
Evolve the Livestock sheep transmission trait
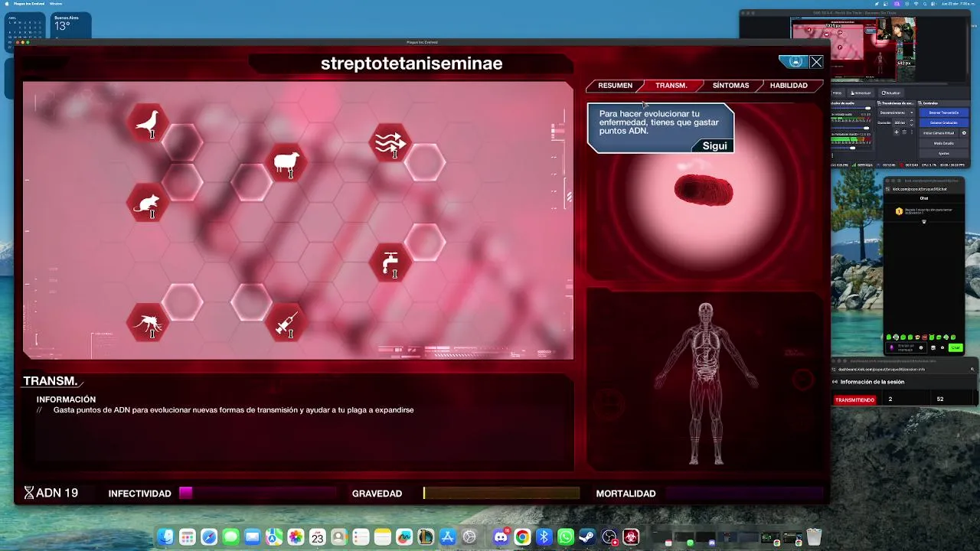click(286, 162)
